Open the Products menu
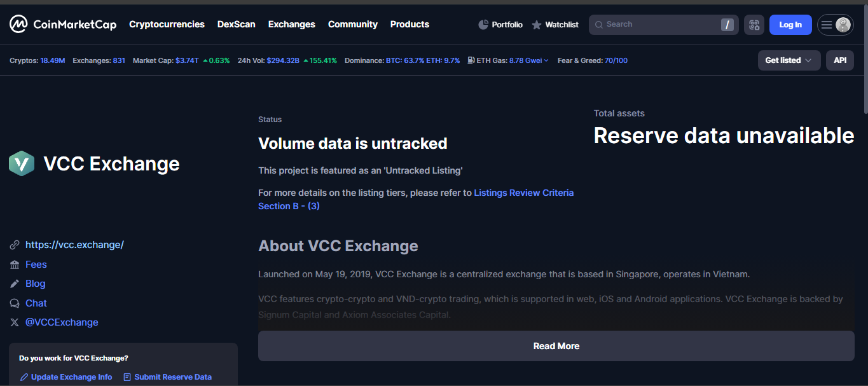The width and height of the screenshot is (868, 386). click(410, 24)
